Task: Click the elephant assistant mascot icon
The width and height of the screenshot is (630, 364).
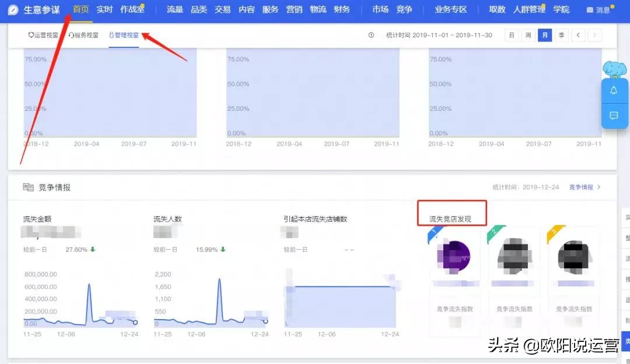Action: click(614, 69)
